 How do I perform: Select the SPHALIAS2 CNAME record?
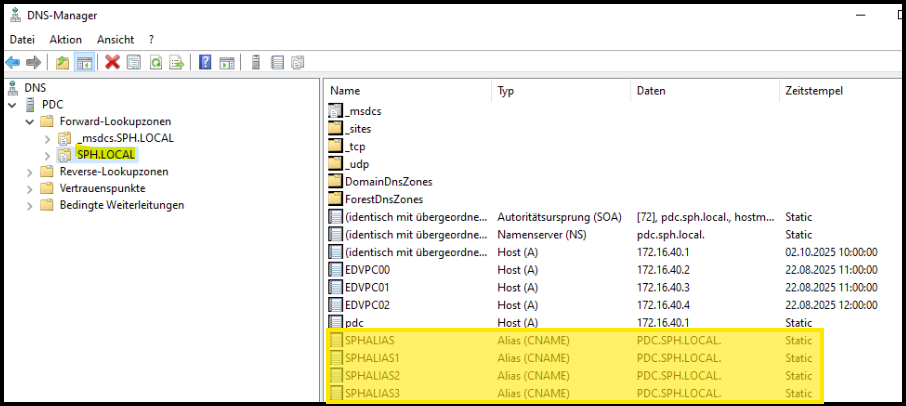coord(371,375)
